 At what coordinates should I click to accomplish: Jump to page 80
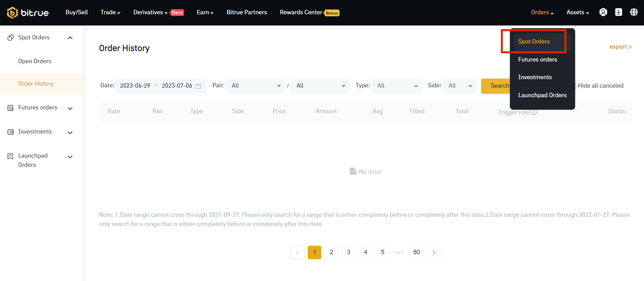tap(416, 252)
